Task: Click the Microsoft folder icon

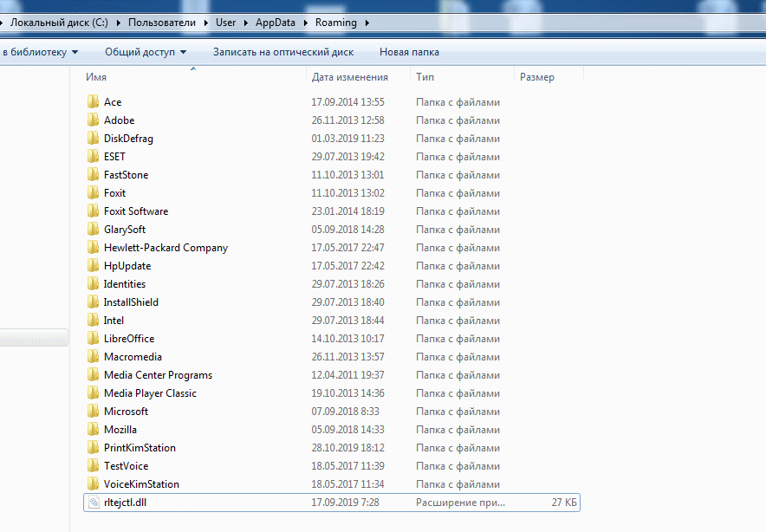Action: [93, 411]
